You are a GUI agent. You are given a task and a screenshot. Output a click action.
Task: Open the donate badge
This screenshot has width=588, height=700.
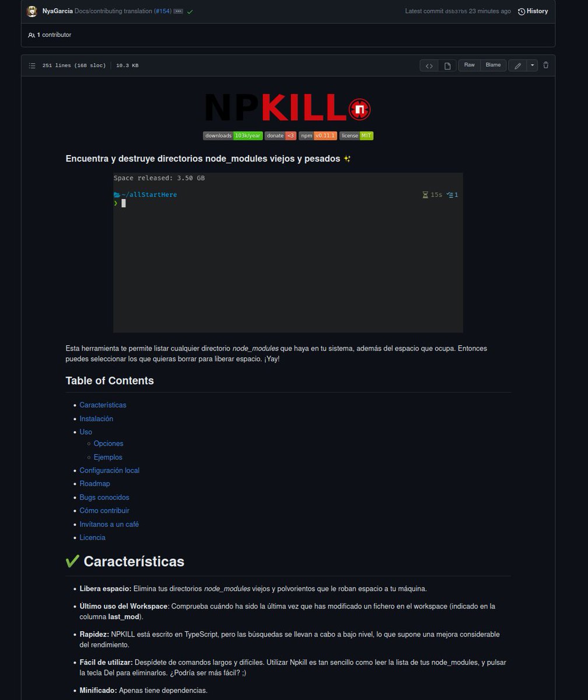pos(281,136)
